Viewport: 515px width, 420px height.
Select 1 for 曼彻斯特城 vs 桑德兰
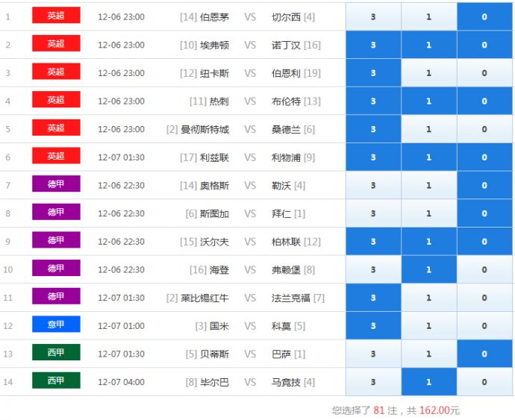tap(429, 129)
